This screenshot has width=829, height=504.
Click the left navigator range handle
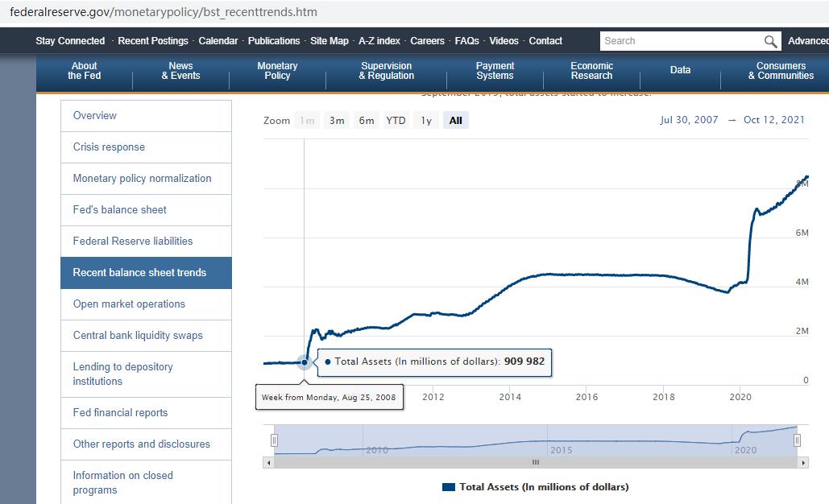point(274,440)
